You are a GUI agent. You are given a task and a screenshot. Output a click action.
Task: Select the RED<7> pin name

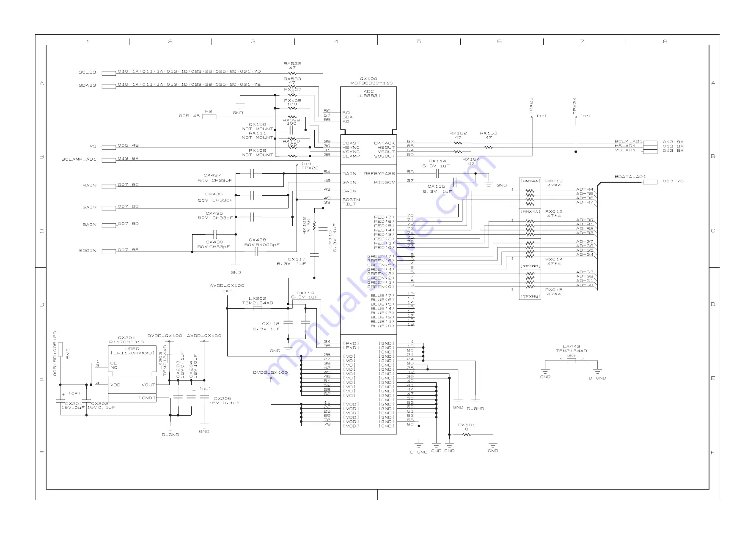tap(384, 217)
